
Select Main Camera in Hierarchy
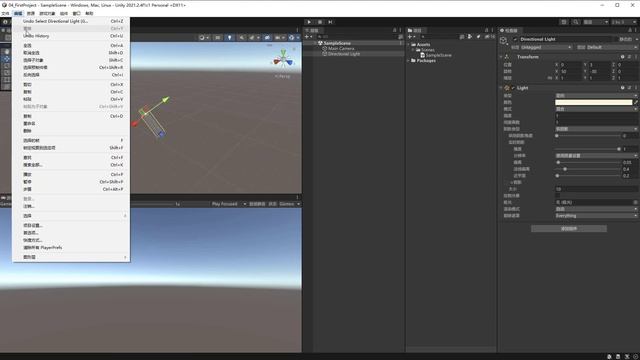click(x=341, y=49)
